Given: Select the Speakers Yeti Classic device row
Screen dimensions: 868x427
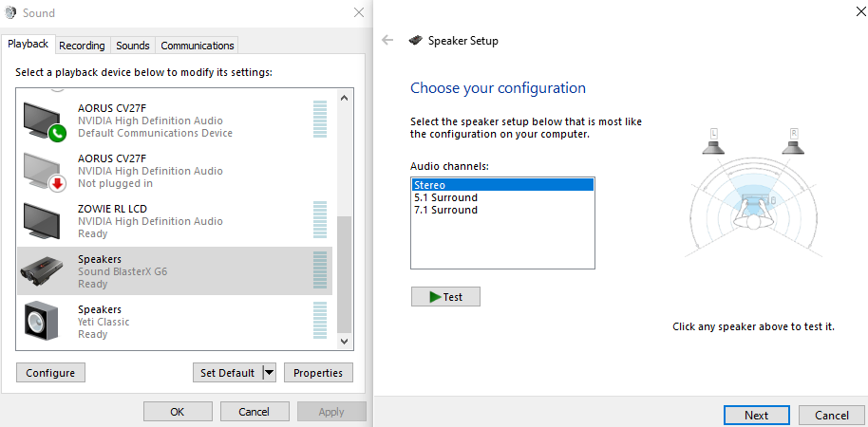Looking at the screenshot, I should pyautogui.click(x=175, y=322).
